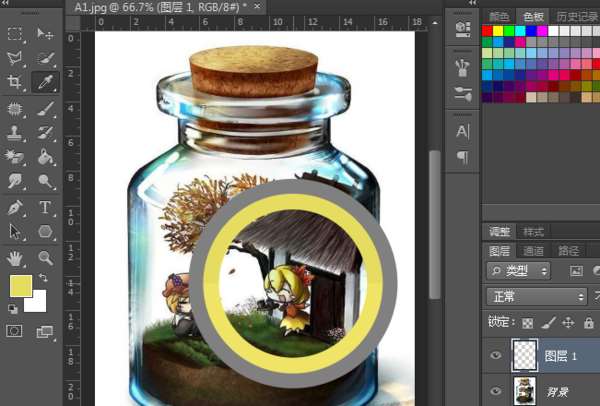Screen dimensions: 600x406
Task: Swap foreground and background colors
Action: click(43, 277)
